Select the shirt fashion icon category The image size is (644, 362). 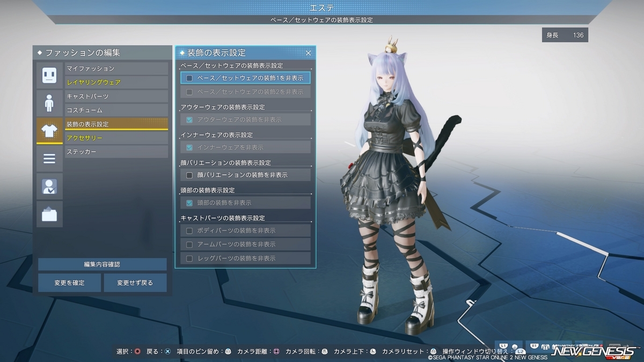49,131
